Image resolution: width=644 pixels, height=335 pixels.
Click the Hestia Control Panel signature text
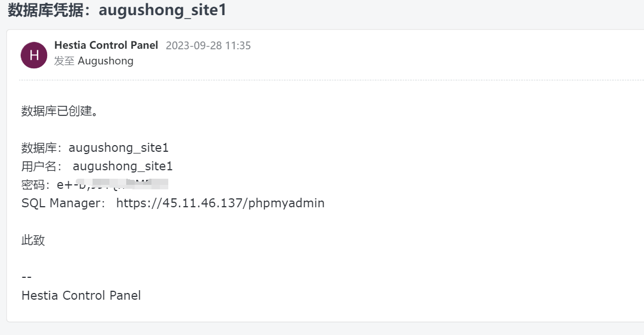coord(81,295)
